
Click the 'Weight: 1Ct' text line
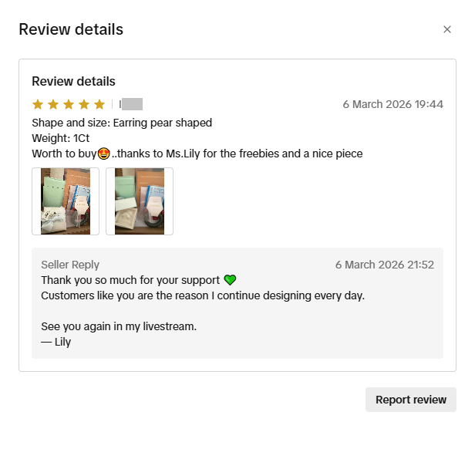61,138
